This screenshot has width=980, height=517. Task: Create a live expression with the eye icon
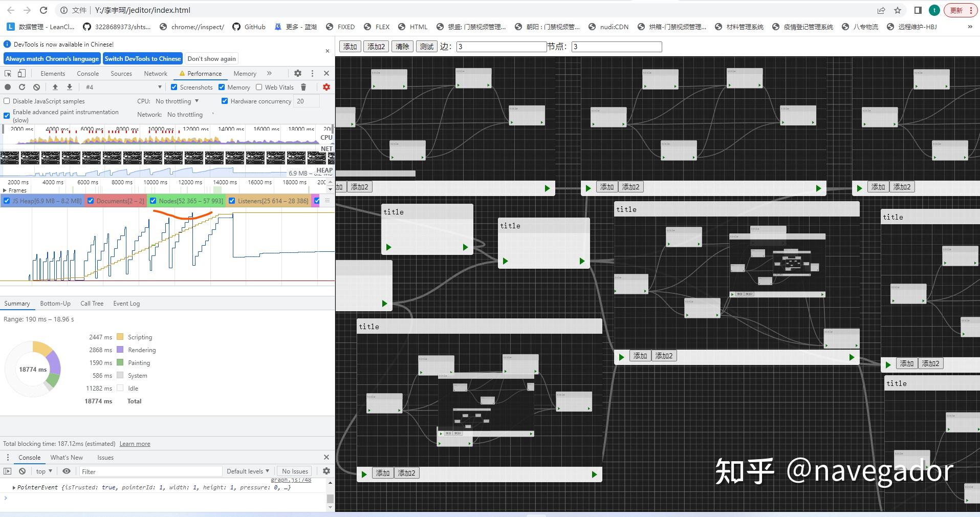tap(67, 471)
